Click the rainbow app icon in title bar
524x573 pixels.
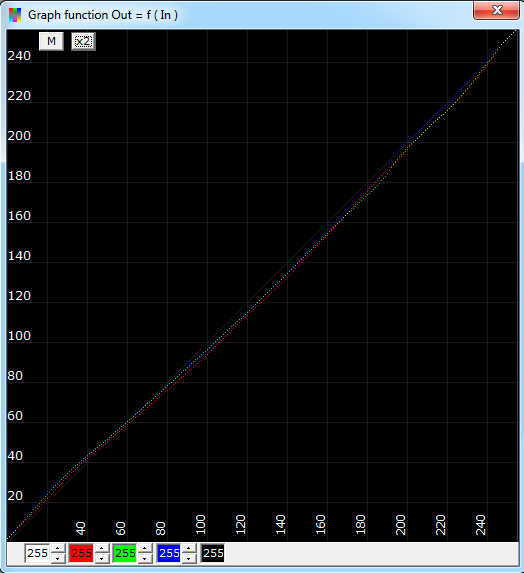point(15,15)
